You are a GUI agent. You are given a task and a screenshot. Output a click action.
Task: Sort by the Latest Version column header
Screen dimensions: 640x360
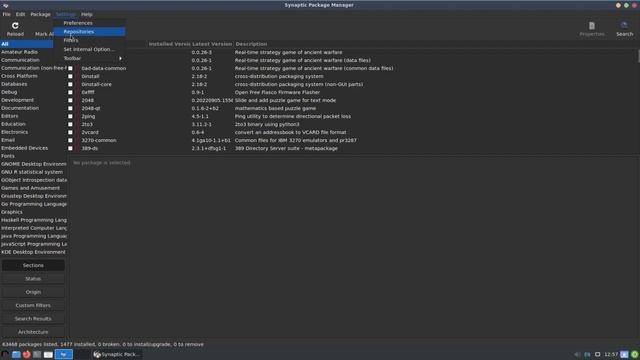pyautogui.click(x=212, y=44)
